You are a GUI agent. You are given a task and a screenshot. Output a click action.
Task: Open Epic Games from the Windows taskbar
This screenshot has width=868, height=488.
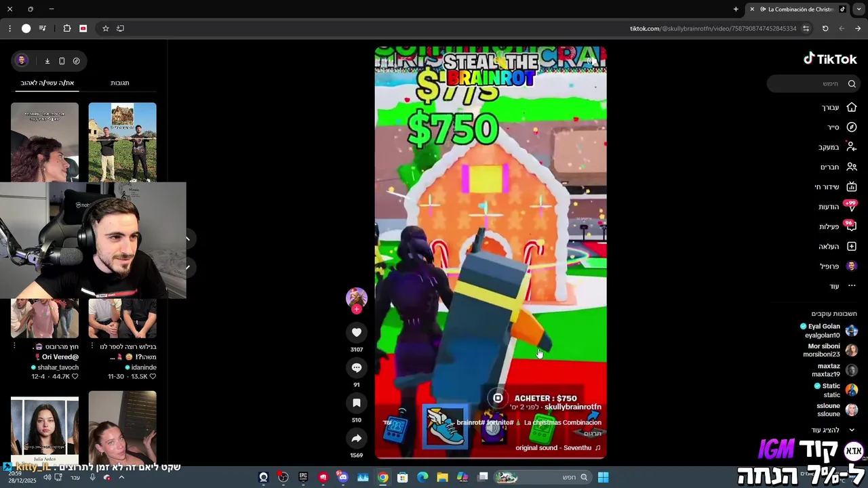coord(303,477)
